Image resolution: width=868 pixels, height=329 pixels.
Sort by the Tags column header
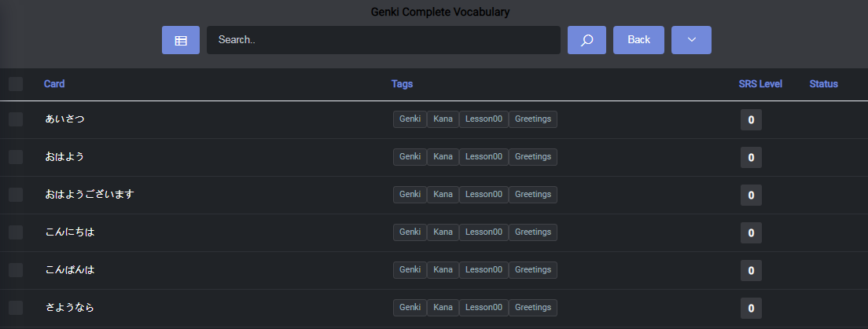[402, 84]
